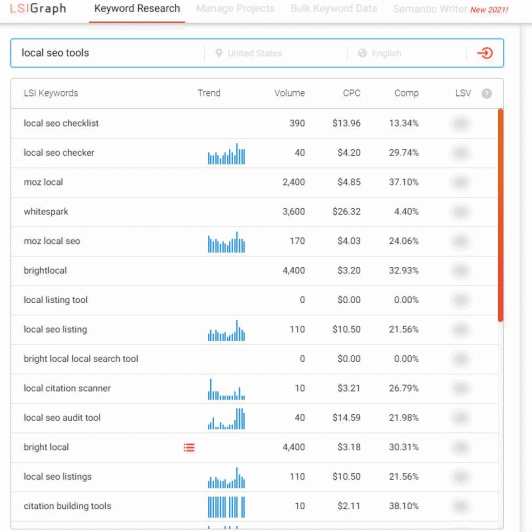Viewport: 532px width, 532px height.
Task: Click blurred LSV value for 'local seo audit tool'
Action: [x=461, y=418]
